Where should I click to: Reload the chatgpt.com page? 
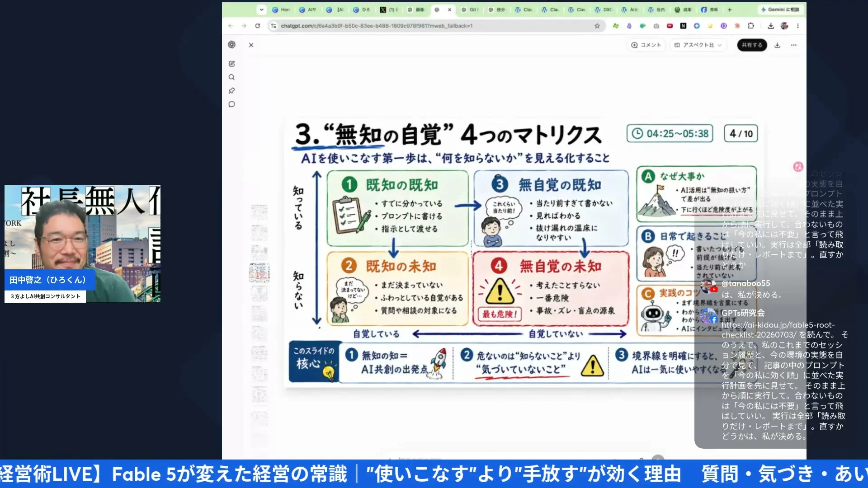pos(258,26)
